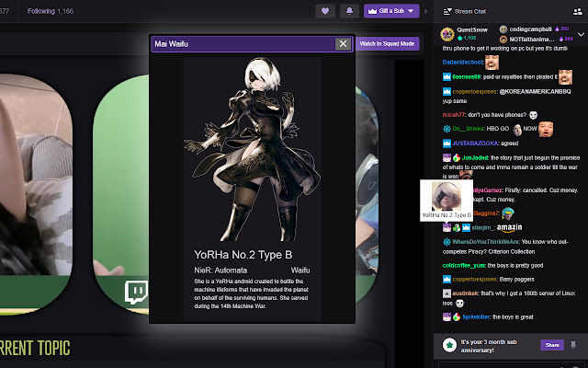The width and height of the screenshot is (588, 368).
Task: Click username WhereDoYouThinkWeAre
Action: click(485, 242)
